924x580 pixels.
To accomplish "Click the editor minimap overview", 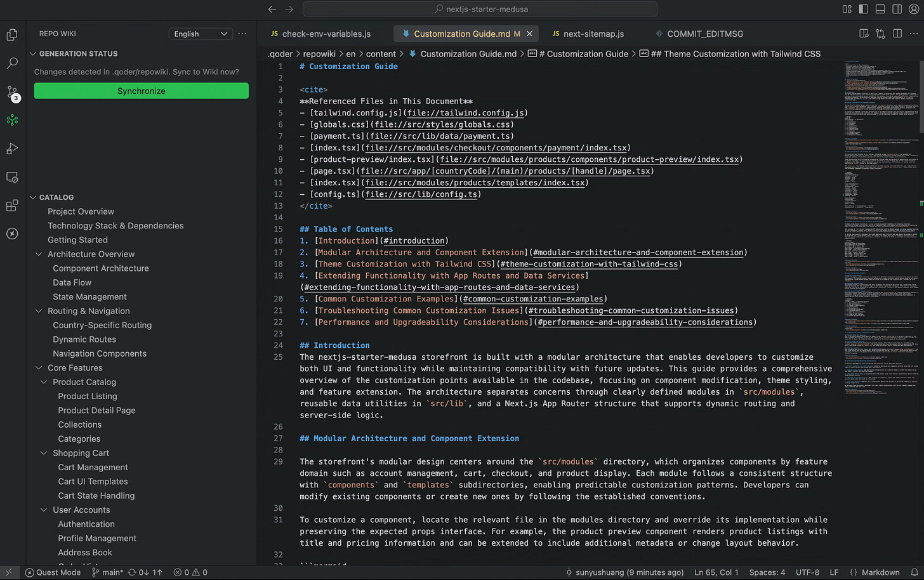I will pyautogui.click(x=881, y=228).
